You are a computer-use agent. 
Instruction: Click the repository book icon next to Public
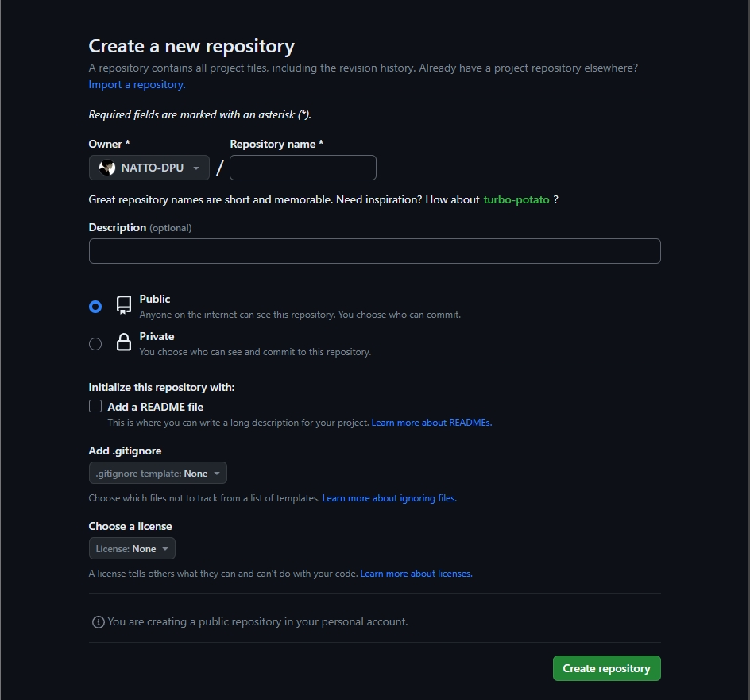pos(124,304)
